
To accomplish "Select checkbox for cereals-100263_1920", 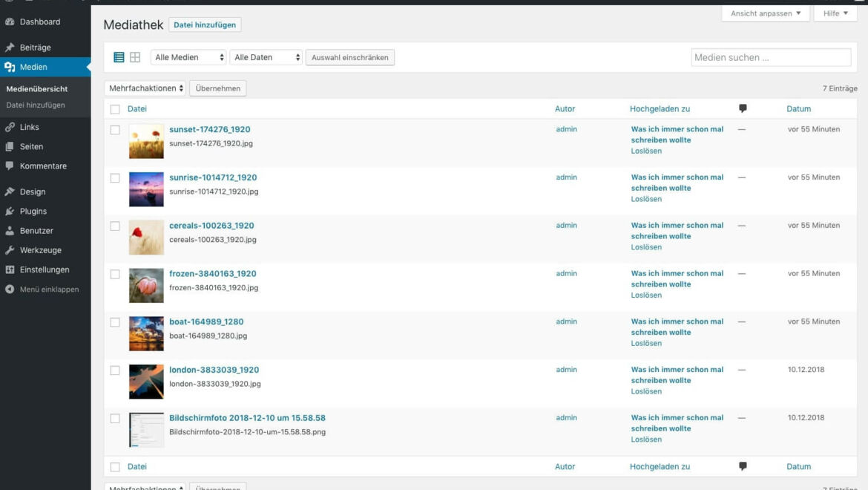I will click(114, 226).
